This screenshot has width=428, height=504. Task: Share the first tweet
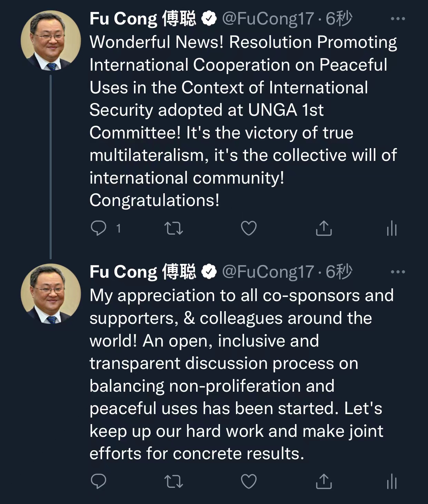click(x=324, y=228)
